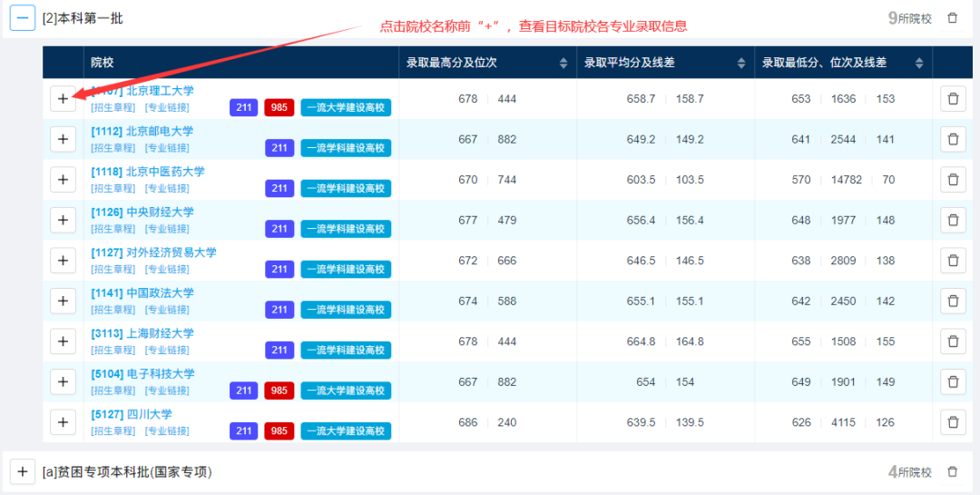Expand majors for 北京邮电大学
This screenshot has height=495, width=980.
pos(64,140)
